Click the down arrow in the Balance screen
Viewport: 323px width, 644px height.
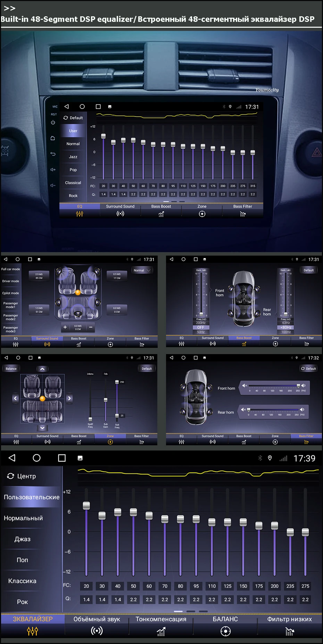pyautogui.click(x=42, y=428)
